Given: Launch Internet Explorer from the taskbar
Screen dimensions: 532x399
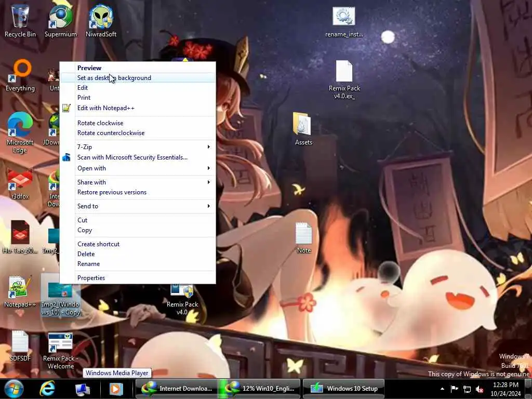Looking at the screenshot, I should [x=47, y=389].
